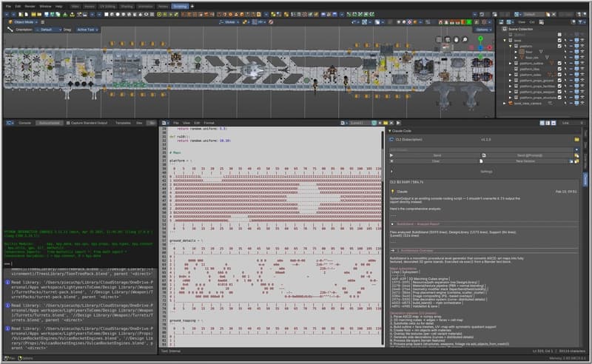
Task: Add a new workspace with plus icon
Action: tap(192, 7)
